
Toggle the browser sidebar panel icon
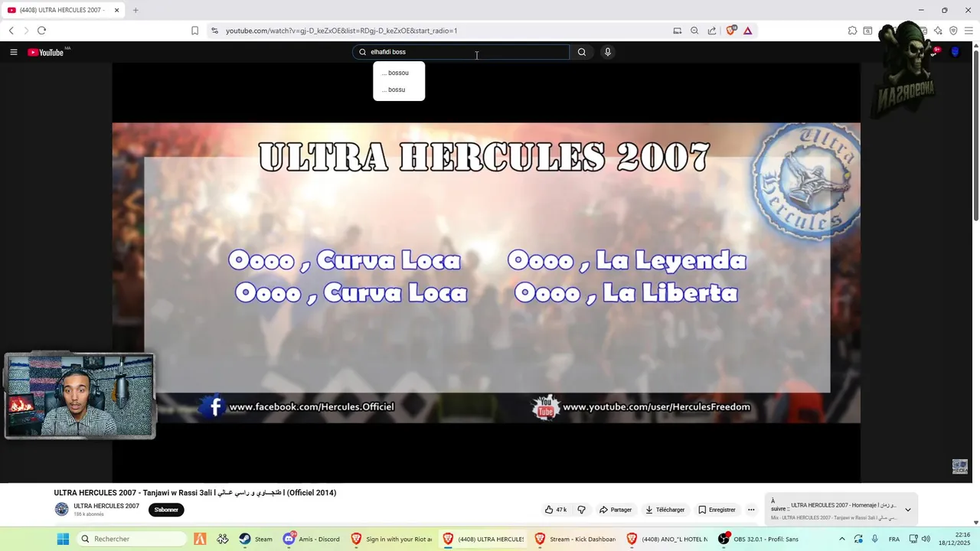pyautogui.click(x=867, y=31)
